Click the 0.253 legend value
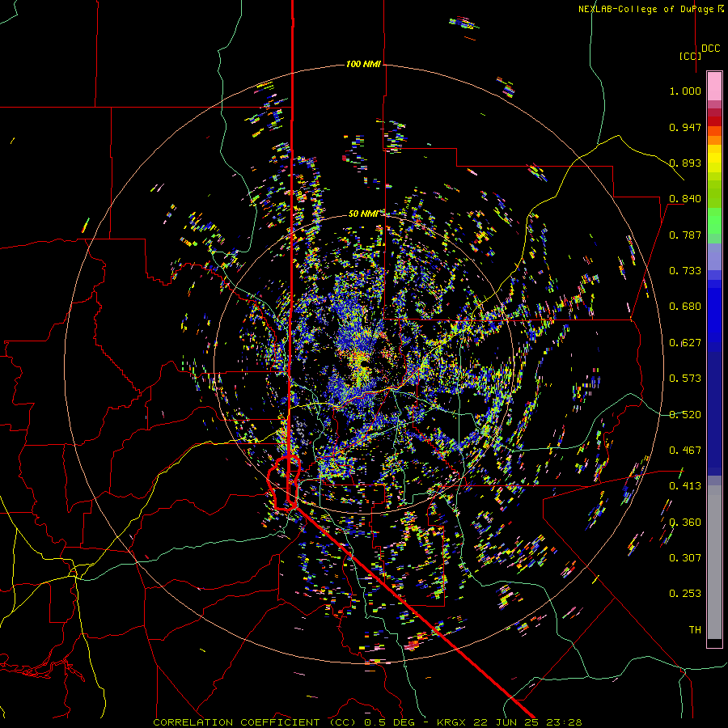728x728 pixels. [685, 594]
